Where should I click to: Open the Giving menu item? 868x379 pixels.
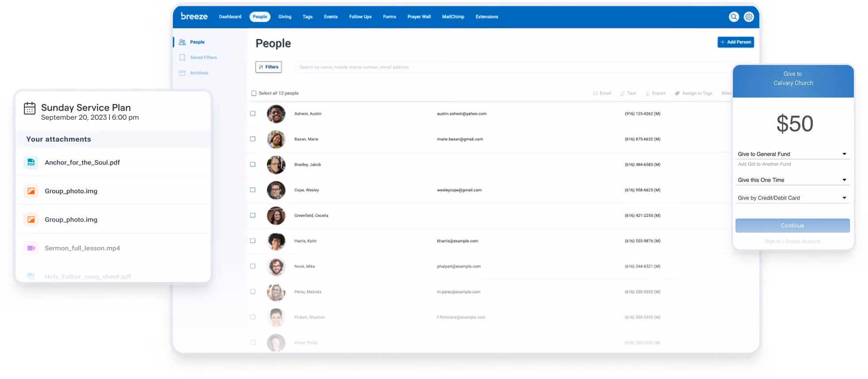point(285,17)
